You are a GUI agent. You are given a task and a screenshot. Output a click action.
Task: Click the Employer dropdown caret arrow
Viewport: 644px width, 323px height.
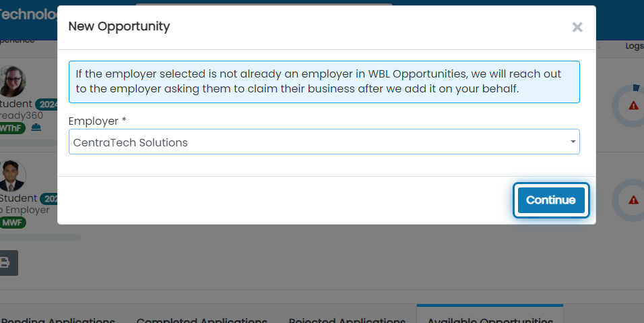[x=573, y=142]
